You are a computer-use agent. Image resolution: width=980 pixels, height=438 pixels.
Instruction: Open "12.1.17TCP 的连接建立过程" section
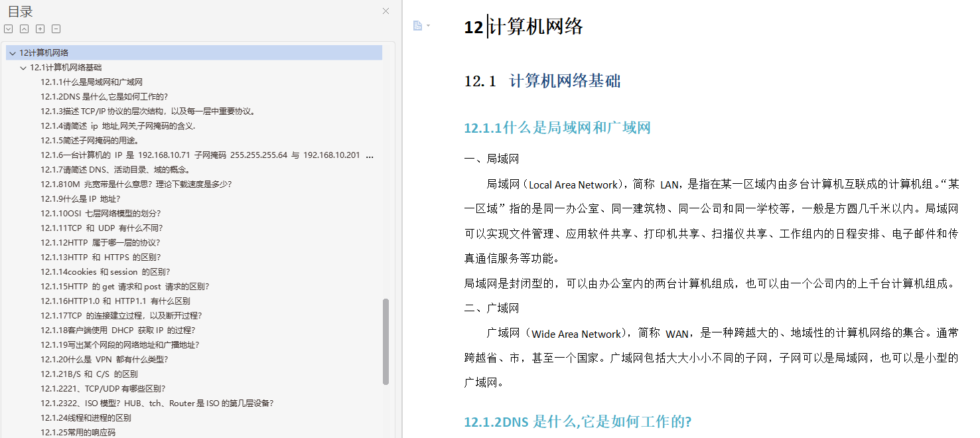(116, 315)
